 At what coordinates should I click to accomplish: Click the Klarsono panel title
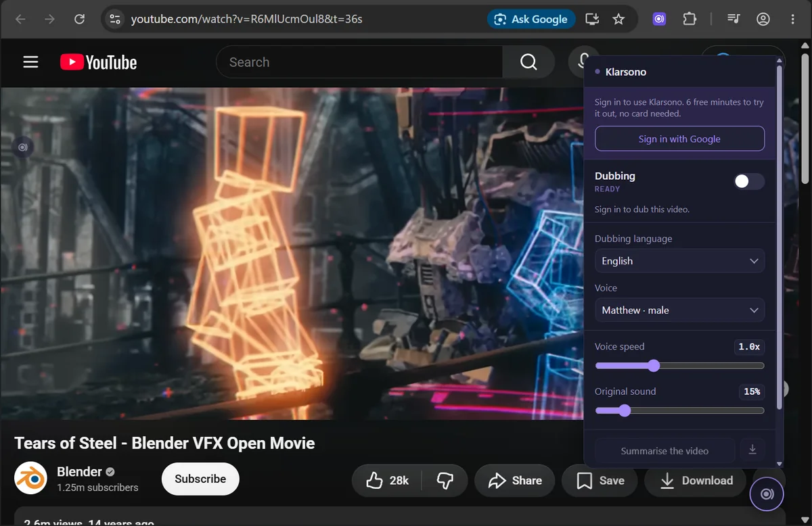tap(626, 72)
